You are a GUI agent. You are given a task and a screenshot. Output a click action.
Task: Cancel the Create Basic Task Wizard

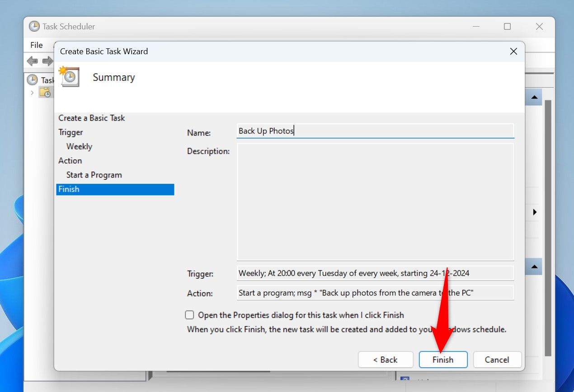pos(497,360)
